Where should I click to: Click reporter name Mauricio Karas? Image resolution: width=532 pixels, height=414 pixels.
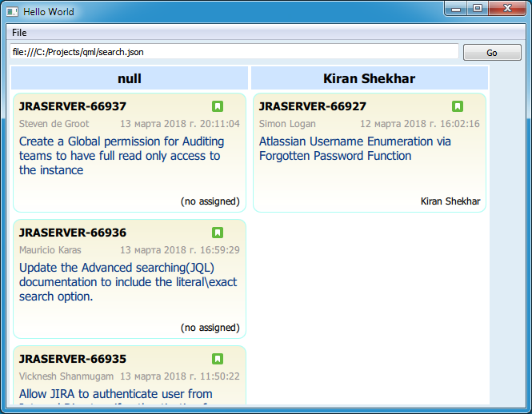(50, 250)
